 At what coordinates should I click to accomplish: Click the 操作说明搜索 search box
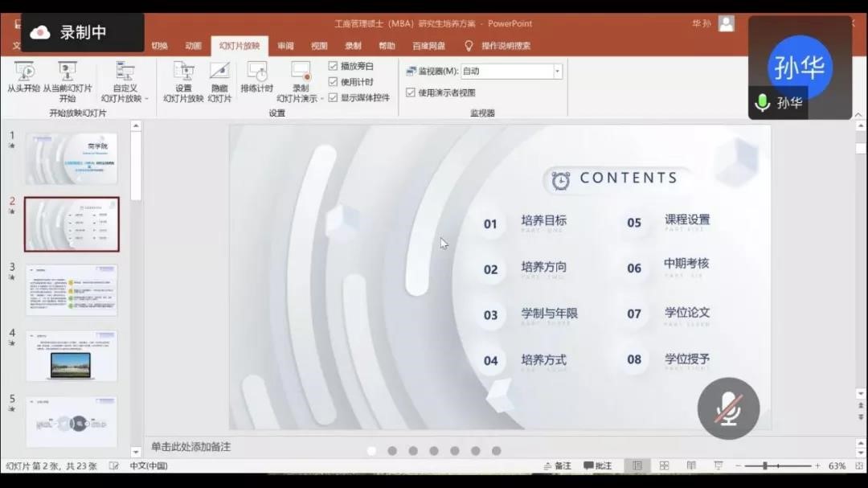click(x=506, y=45)
